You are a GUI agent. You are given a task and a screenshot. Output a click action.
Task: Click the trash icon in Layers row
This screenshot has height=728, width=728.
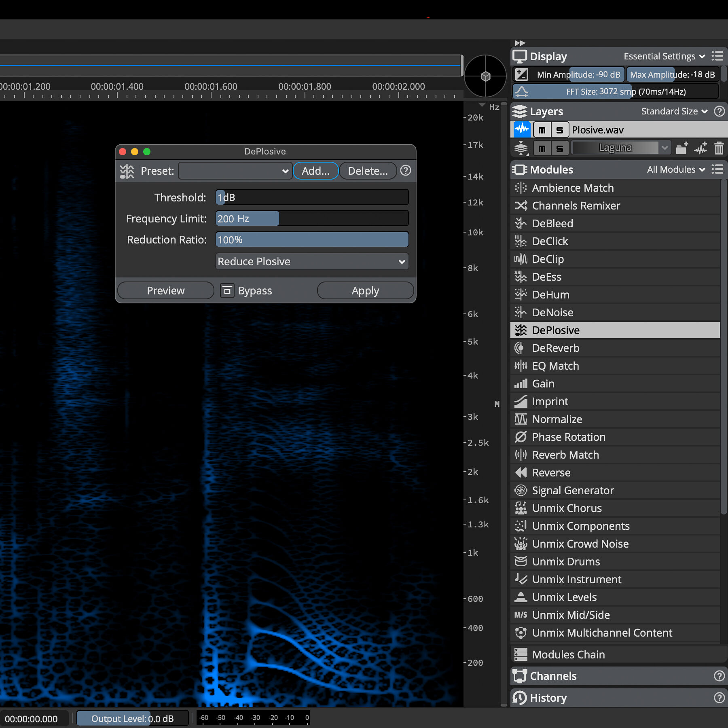tap(719, 148)
